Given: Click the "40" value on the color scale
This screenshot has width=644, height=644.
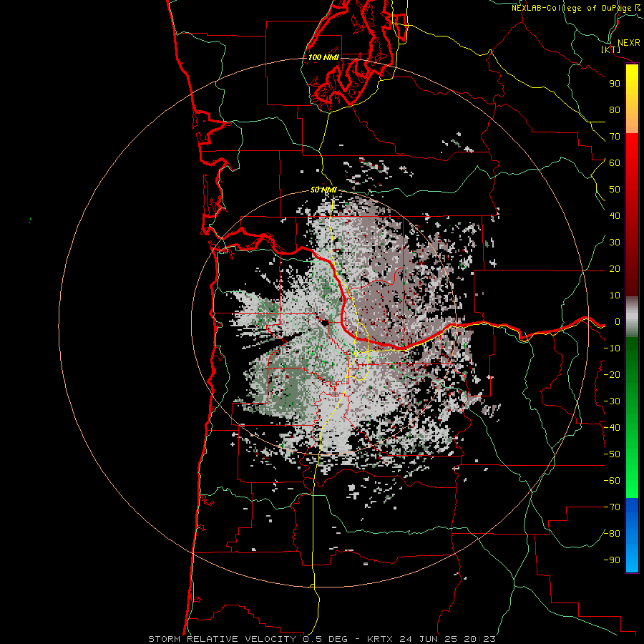Looking at the screenshot, I should [x=615, y=216].
